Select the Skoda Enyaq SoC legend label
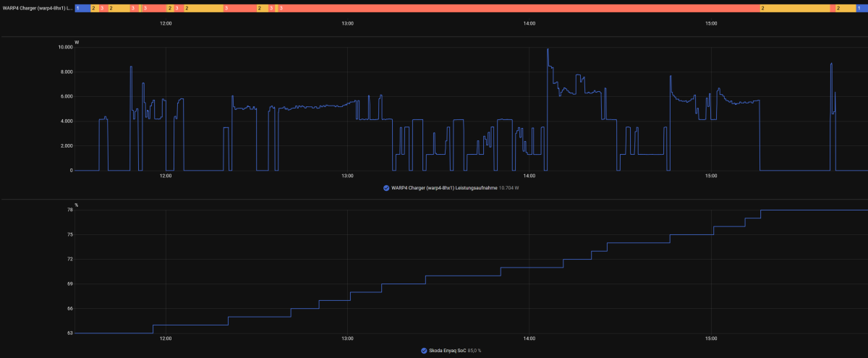 (x=448, y=351)
